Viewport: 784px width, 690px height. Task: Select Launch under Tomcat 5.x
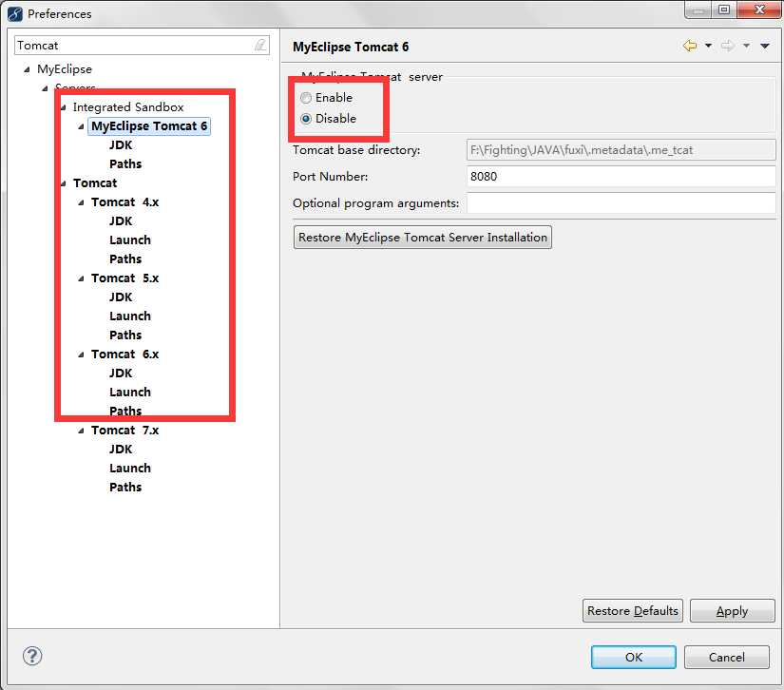coord(130,316)
